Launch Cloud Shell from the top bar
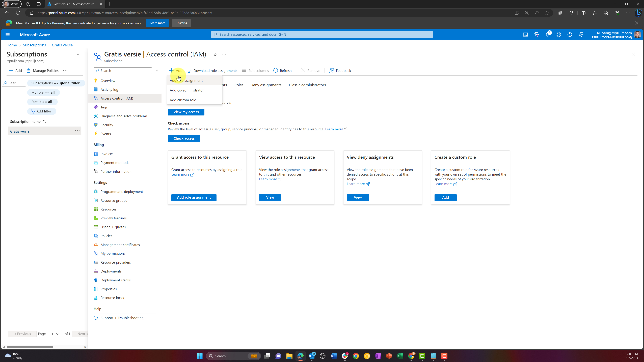This screenshot has height=362, width=644. click(525, 35)
